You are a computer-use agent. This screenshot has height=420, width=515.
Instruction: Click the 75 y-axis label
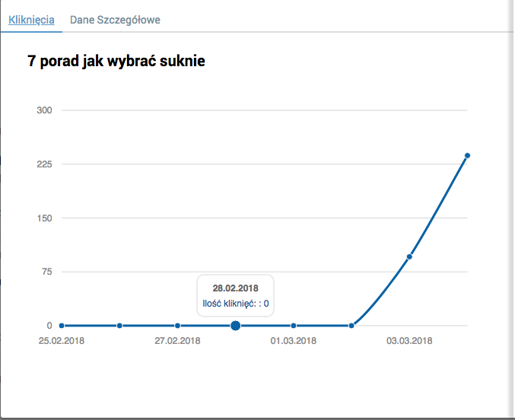tap(47, 272)
